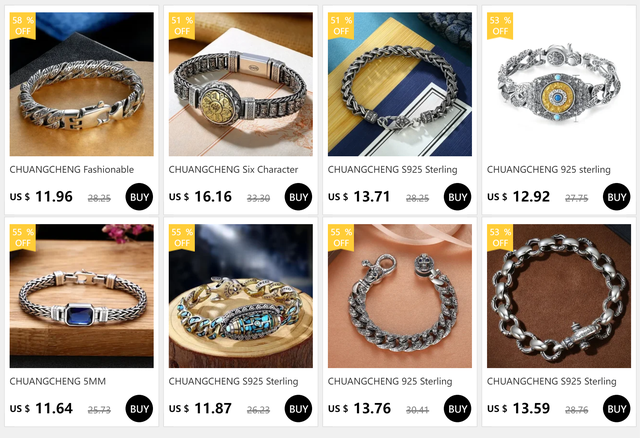Open the Six Character bracelet image

(241, 84)
